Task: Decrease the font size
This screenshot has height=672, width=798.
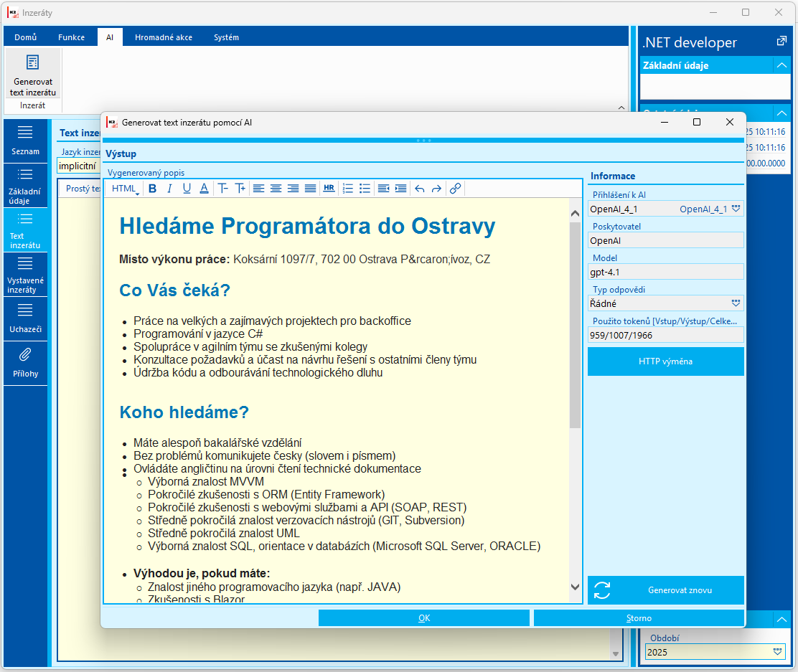Action: 223,189
